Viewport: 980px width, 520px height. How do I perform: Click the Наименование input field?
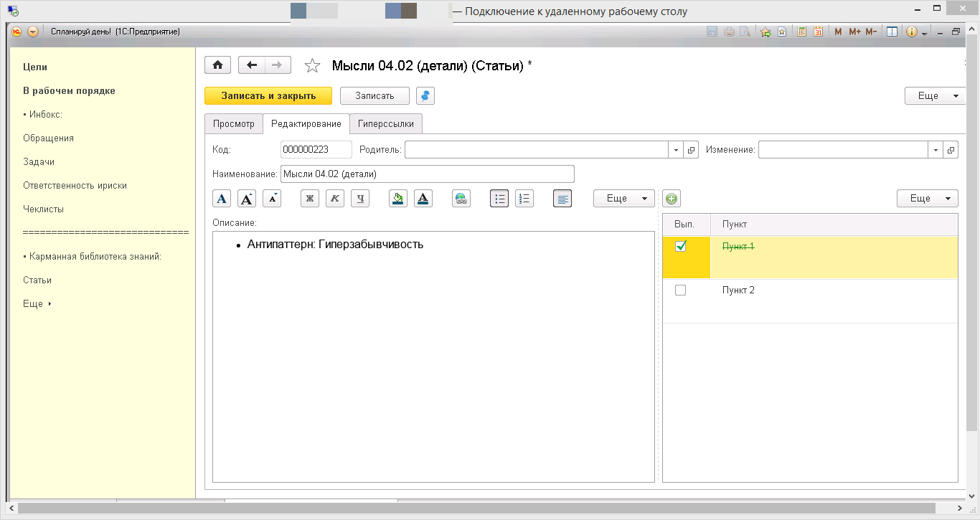[x=428, y=174]
